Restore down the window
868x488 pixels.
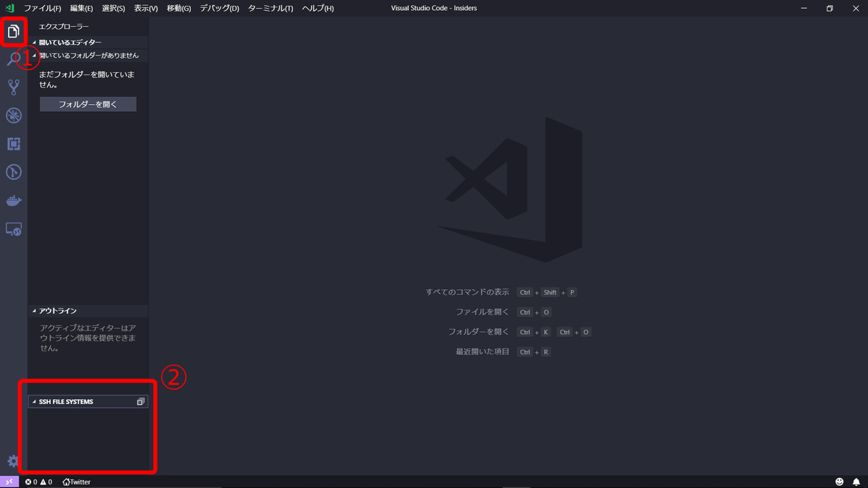click(830, 8)
